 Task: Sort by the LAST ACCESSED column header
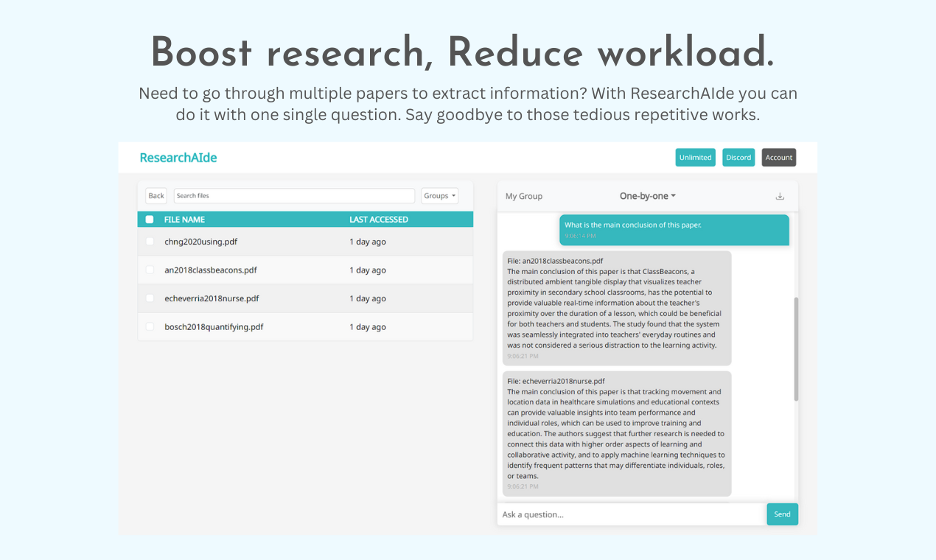(379, 220)
